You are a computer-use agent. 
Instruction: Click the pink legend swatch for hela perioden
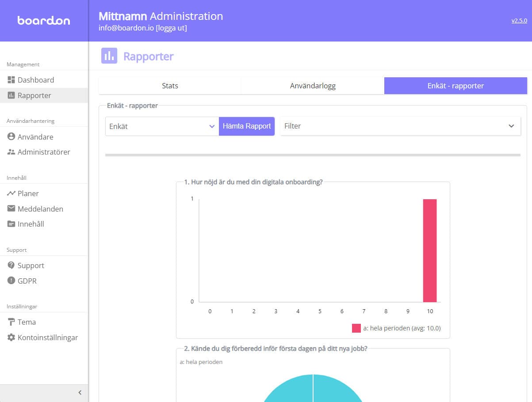356,328
